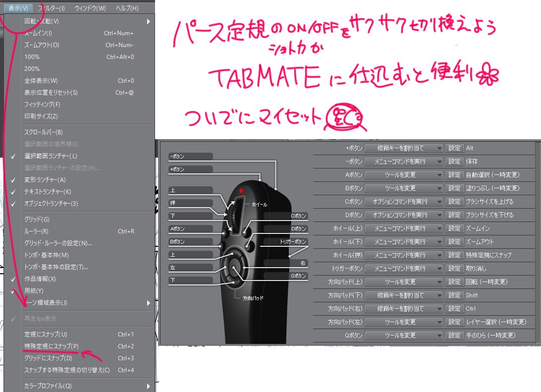The height and width of the screenshot is (392, 541).
Task: Open the ウィンドウ(W) menu
Action: click(x=90, y=8)
